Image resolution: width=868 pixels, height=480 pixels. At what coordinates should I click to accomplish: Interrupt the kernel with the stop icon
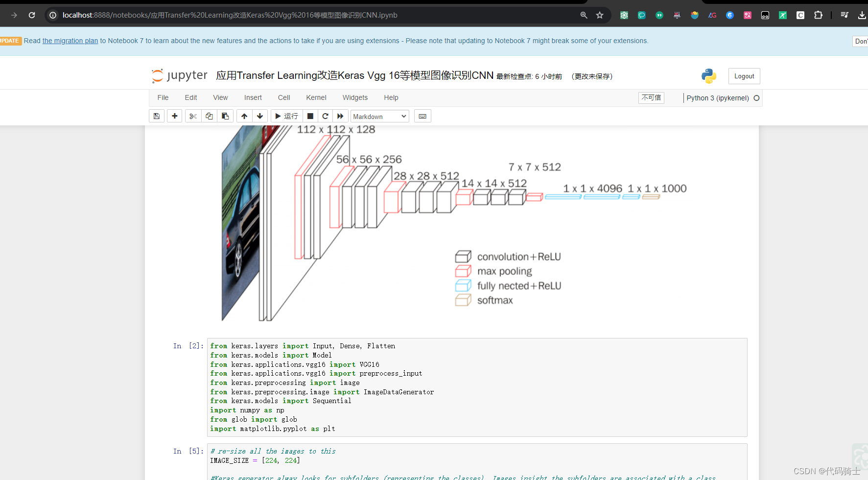point(310,116)
